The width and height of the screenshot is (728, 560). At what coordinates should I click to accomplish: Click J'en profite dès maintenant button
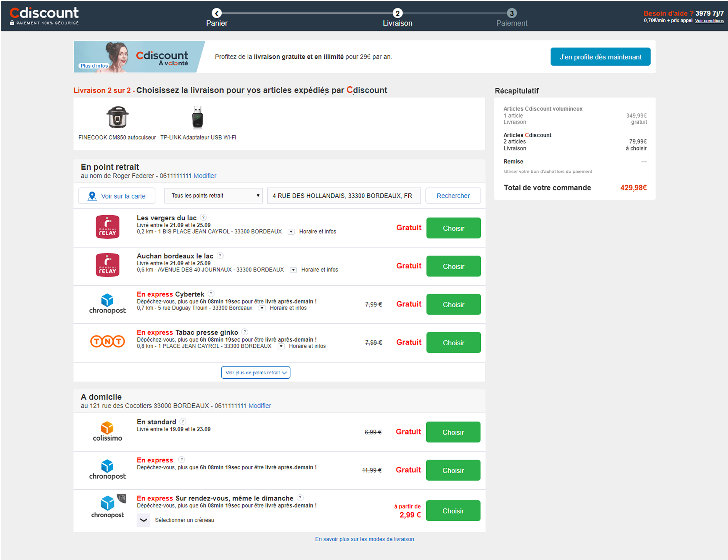(x=600, y=57)
